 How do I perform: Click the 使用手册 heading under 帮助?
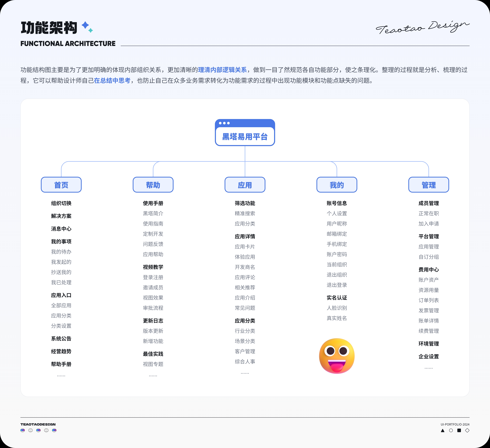point(153,203)
